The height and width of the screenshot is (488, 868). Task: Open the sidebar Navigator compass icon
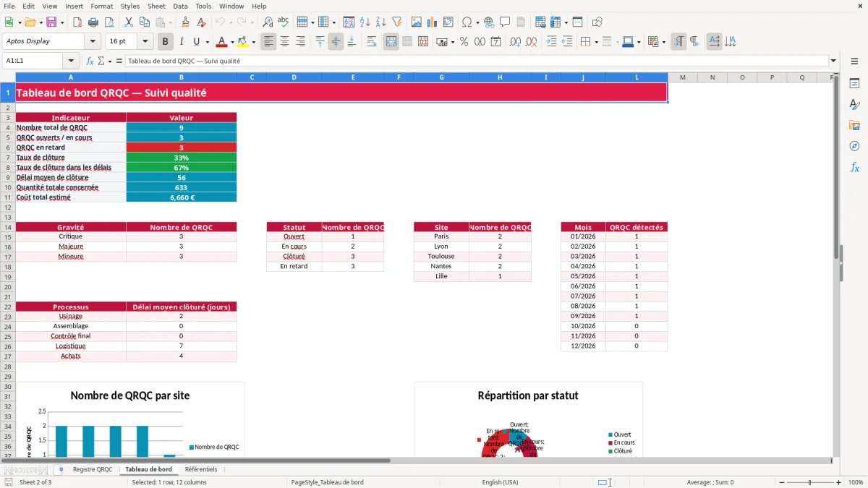point(854,147)
